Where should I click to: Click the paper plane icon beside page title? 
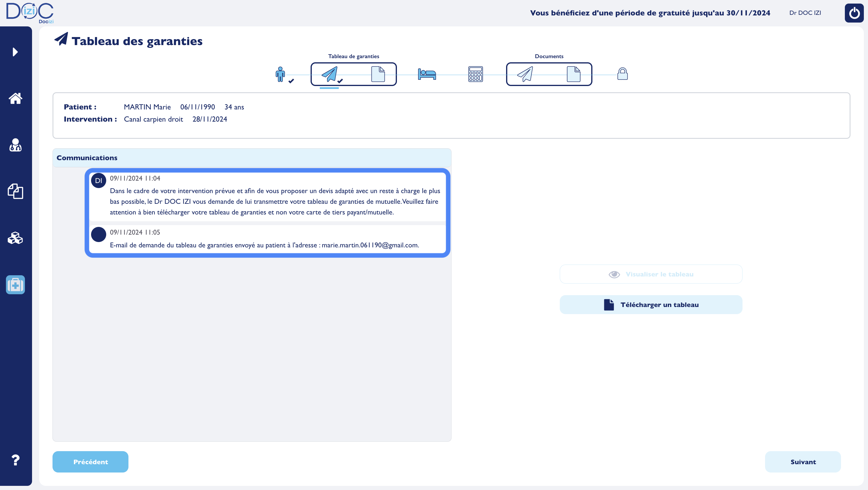tap(61, 39)
